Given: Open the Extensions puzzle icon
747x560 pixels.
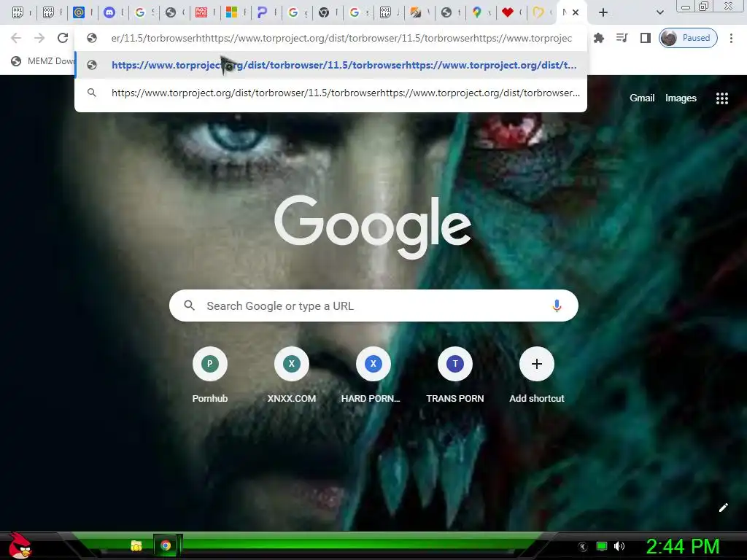Looking at the screenshot, I should 599,38.
